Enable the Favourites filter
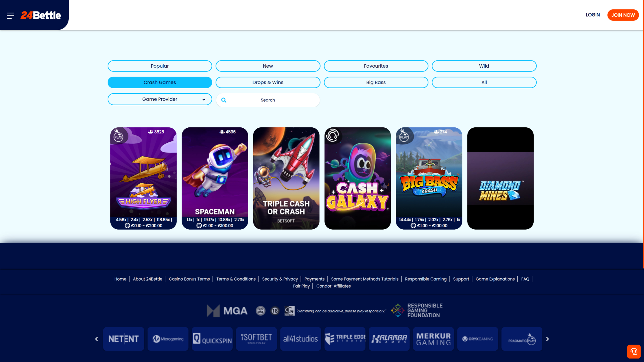The height and width of the screenshot is (362, 644). tap(376, 66)
